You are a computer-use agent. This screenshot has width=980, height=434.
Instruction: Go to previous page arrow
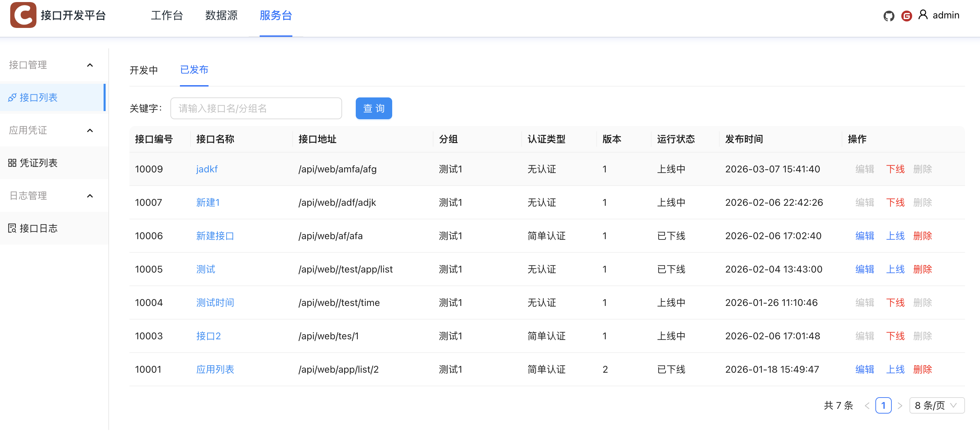tap(867, 405)
